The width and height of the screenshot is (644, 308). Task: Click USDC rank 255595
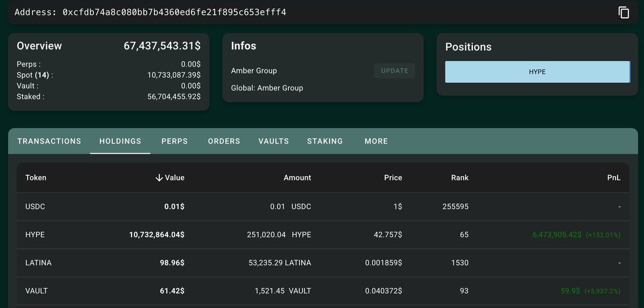pyautogui.click(x=456, y=207)
